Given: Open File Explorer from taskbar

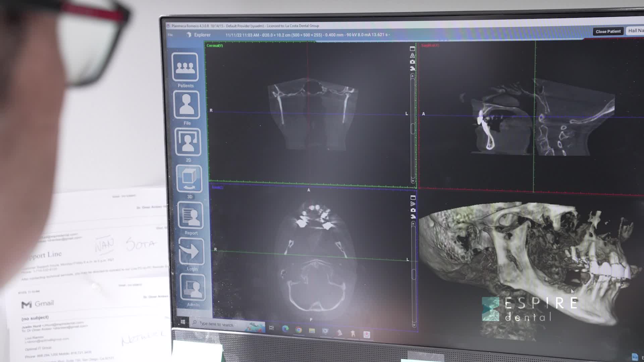Looking at the screenshot, I should tap(312, 331).
